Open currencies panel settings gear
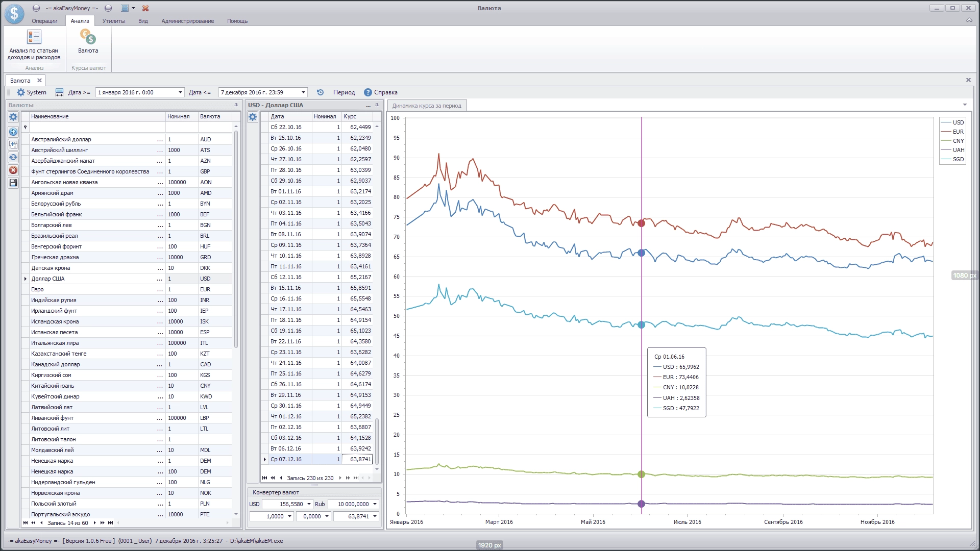 click(13, 117)
